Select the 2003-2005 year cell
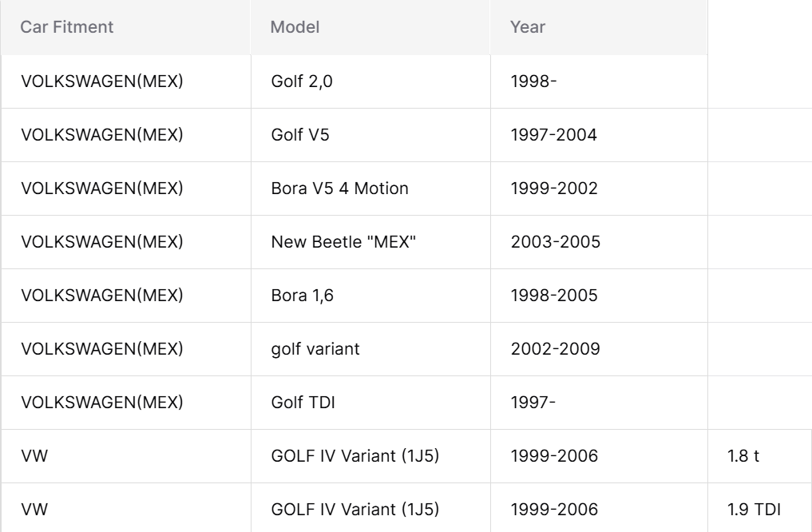Image resolution: width=812 pixels, height=532 pixels. pos(599,242)
